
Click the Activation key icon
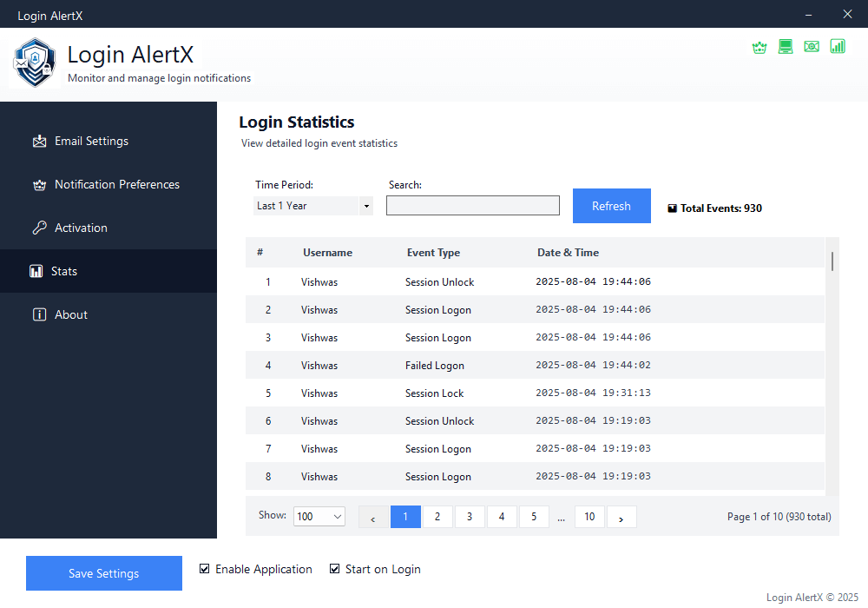tap(39, 228)
